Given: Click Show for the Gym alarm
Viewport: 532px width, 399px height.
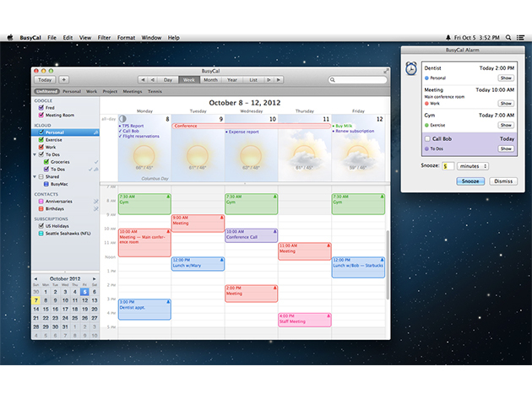Looking at the screenshot, I should pyautogui.click(x=506, y=125).
